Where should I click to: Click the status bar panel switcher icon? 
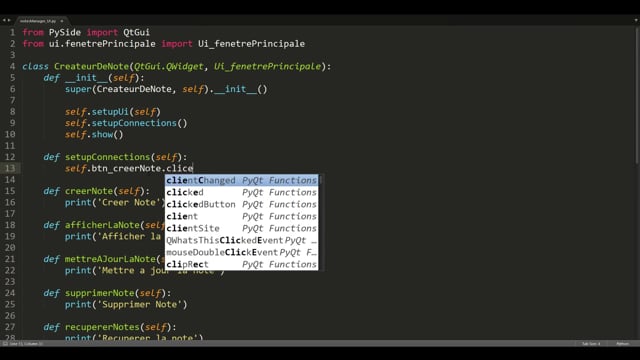pyautogui.click(x=5, y=344)
